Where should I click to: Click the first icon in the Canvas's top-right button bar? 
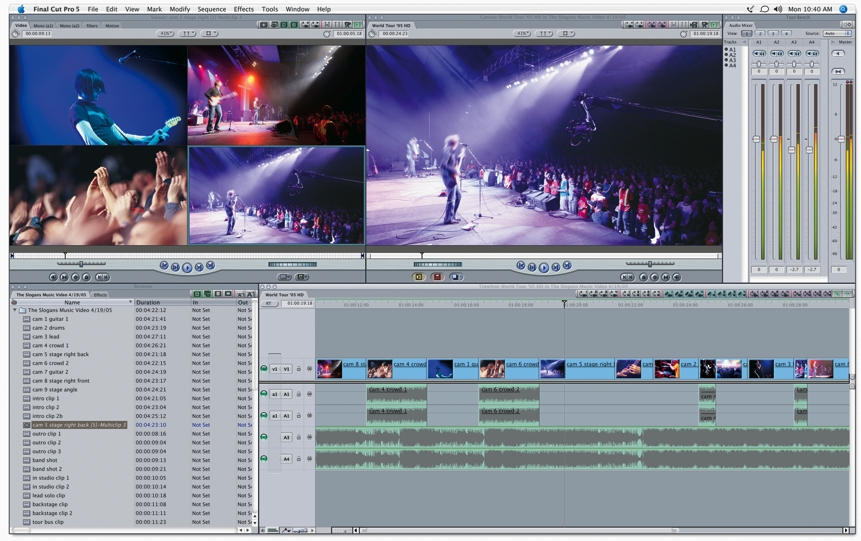(628, 25)
